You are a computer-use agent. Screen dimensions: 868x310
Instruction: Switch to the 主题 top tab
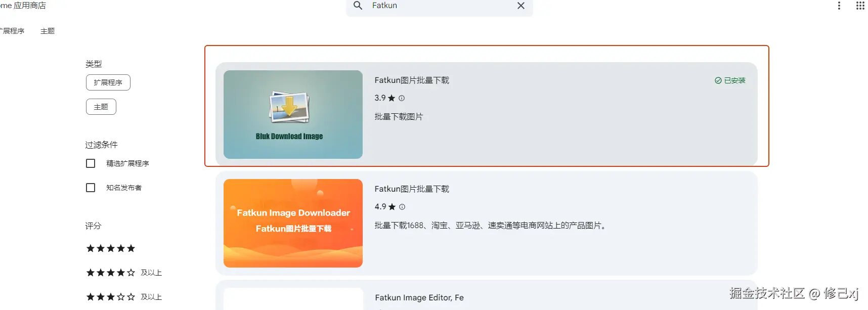pyautogui.click(x=48, y=31)
